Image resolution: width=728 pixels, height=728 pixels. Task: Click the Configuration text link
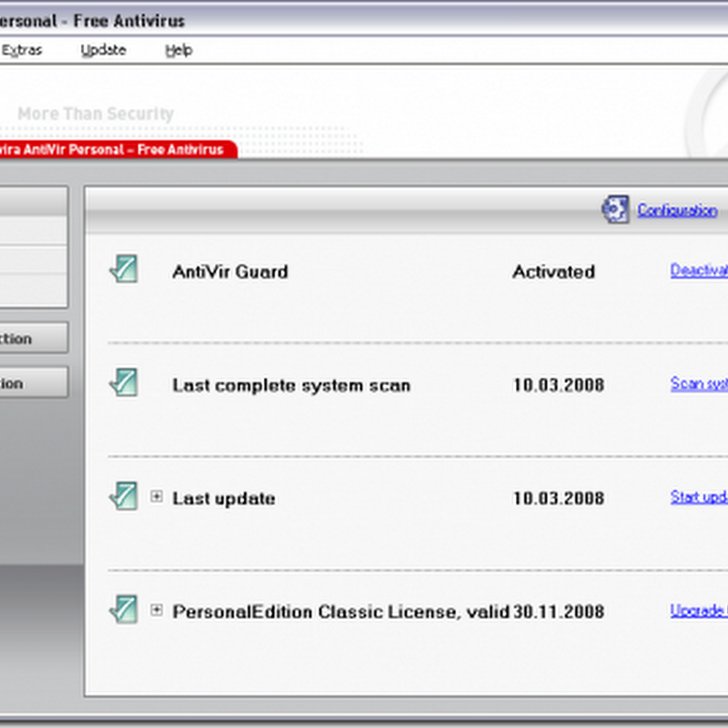(x=677, y=209)
